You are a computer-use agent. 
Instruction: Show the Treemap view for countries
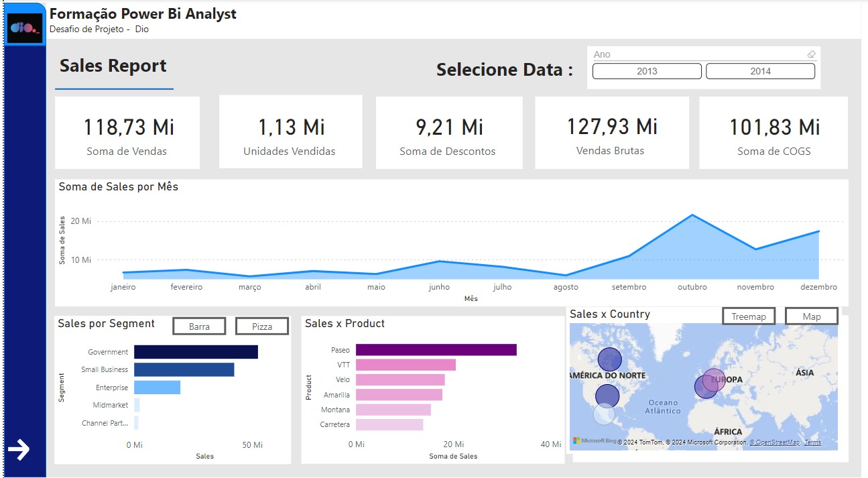click(x=749, y=316)
